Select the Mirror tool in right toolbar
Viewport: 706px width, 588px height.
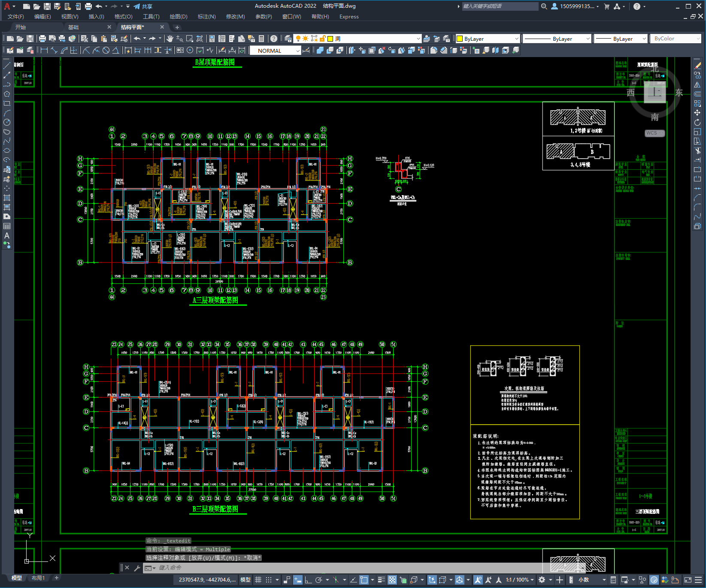point(697,84)
